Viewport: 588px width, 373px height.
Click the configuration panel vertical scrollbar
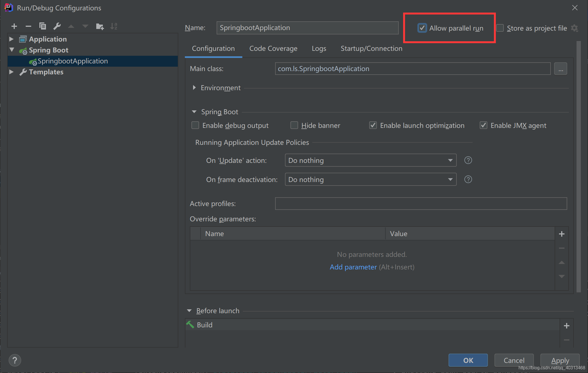coord(578,167)
